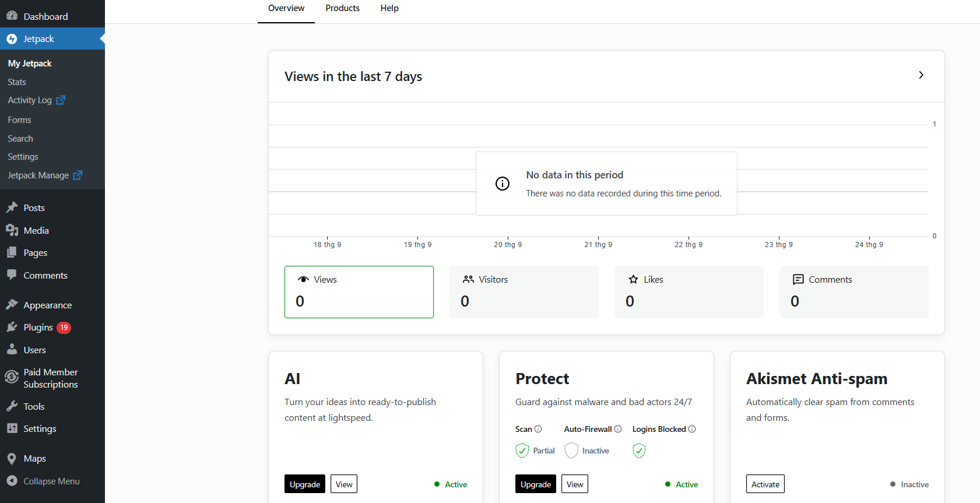Screen dimensions: 980x503
Task: Click the Comments stat card icon
Action: [x=798, y=280]
